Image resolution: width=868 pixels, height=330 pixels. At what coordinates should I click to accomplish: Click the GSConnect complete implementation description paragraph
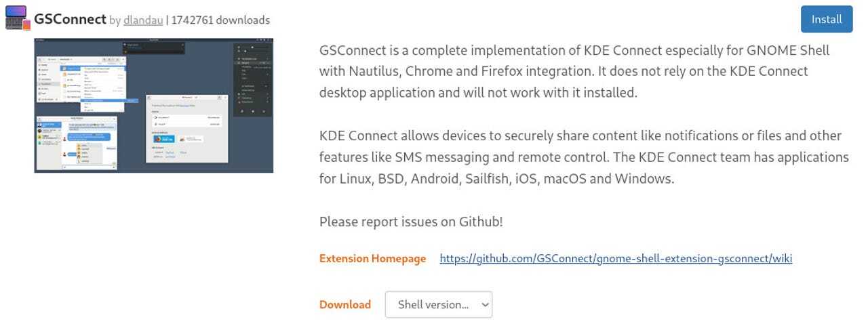click(x=574, y=71)
